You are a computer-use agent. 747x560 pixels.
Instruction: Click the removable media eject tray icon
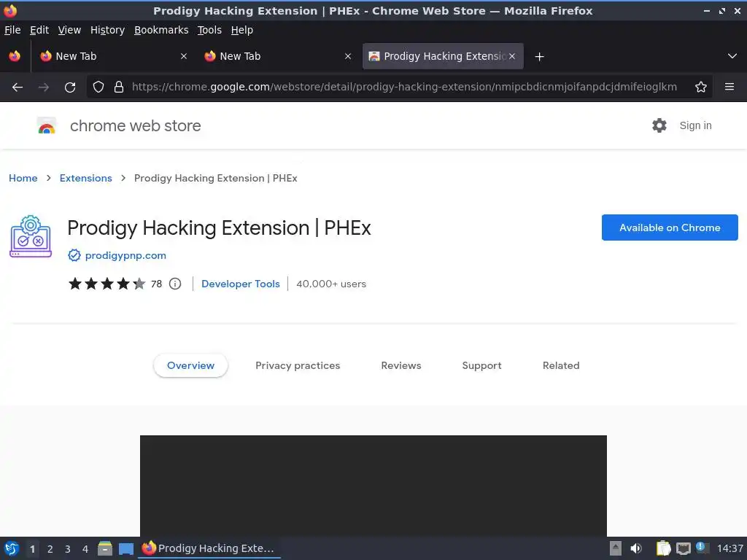click(x=616, y=548)
